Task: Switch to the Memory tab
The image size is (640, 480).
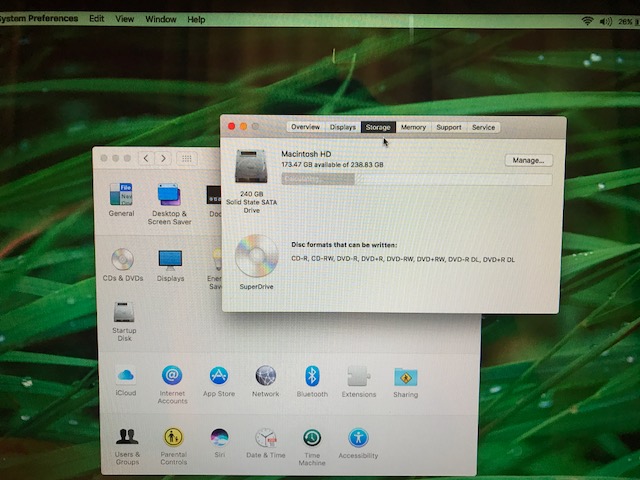Action: (413, 127)
